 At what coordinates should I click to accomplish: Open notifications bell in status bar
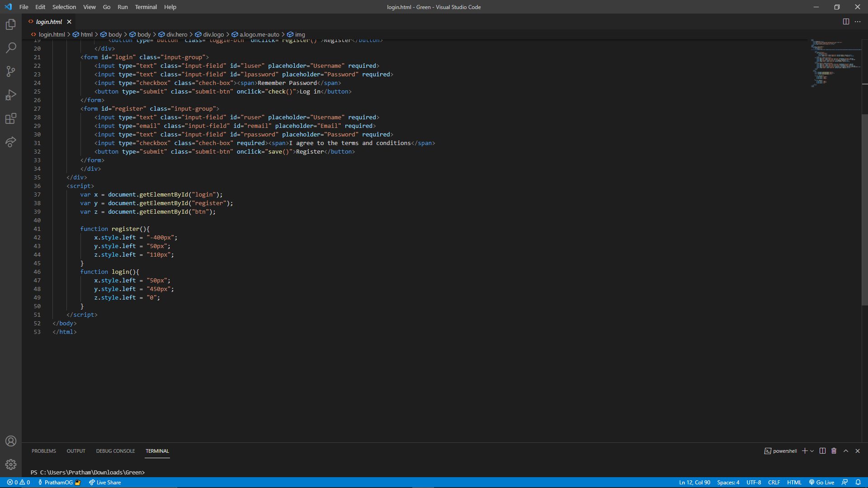tap(858, 482)
